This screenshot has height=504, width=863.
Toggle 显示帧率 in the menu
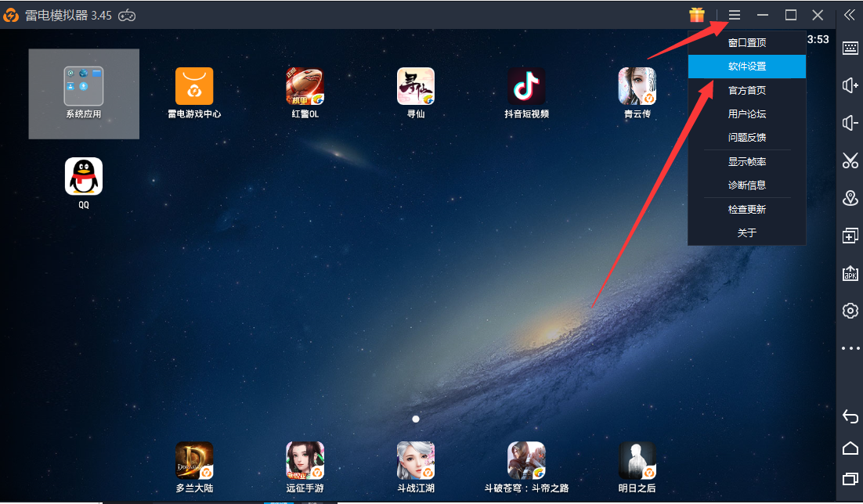tap(746, 162)
